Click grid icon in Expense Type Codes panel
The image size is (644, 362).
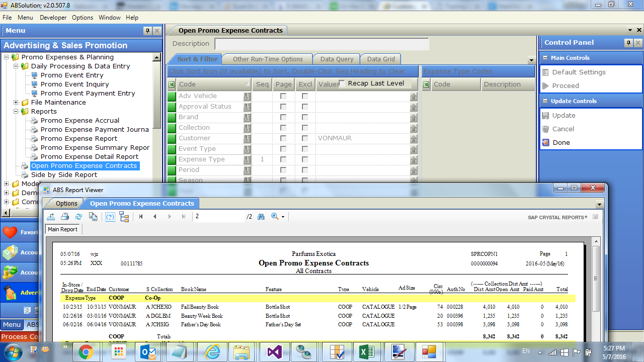point(426,84)
